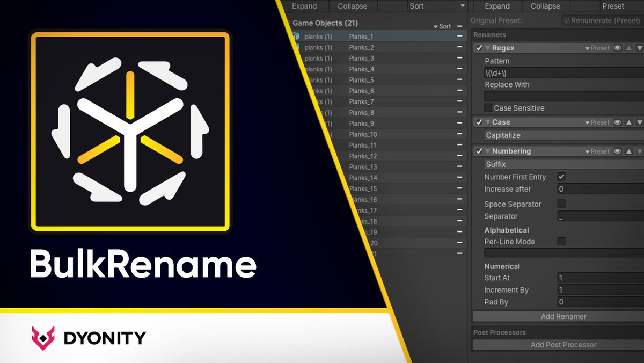Collapse the Regex section with its foldout triangle
The width and height of the screenshot is (644, 363).
coord(488,48)
